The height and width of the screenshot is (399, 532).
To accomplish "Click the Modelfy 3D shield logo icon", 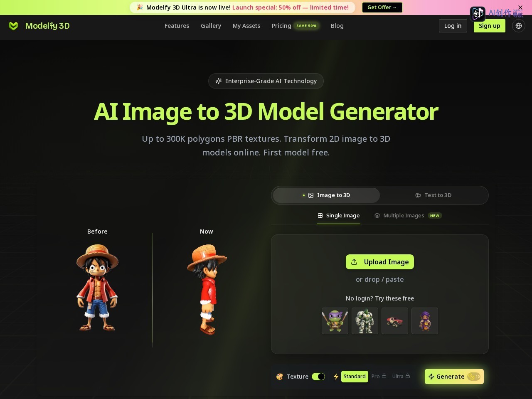I will [x=13, y=26].
